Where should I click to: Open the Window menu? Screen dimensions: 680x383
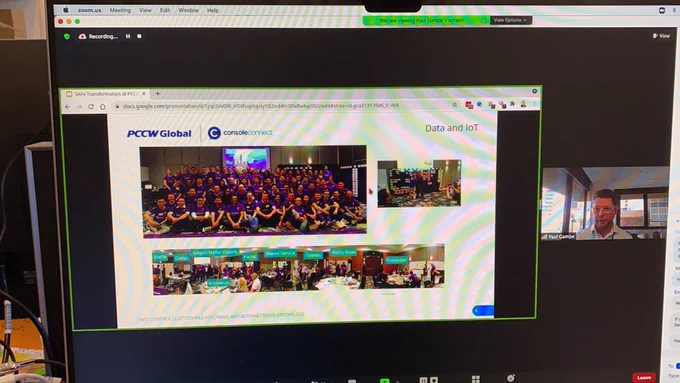(x=188, y=10)
